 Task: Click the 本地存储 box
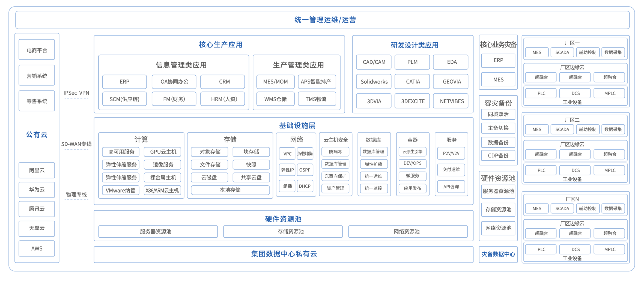click(x=230, y=190)
